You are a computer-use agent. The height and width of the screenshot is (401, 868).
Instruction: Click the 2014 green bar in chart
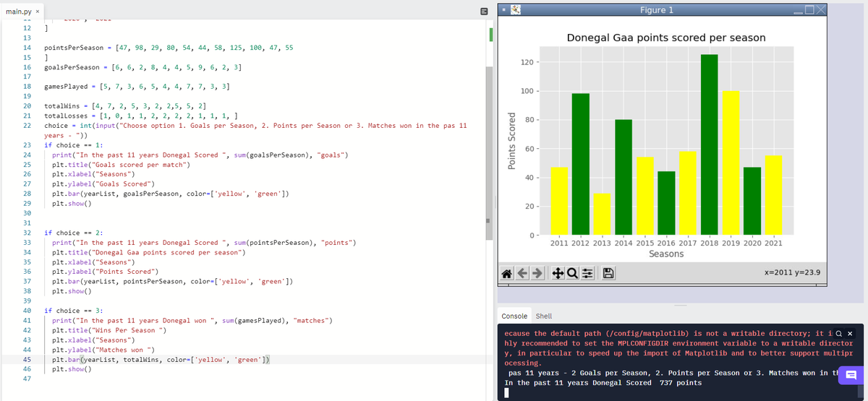coord(624,177)
